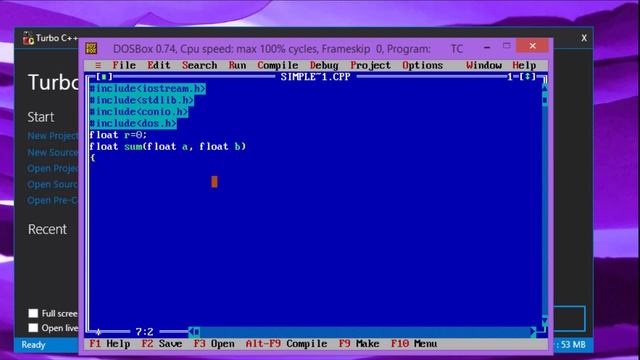Click the horizontal scrollbar position marker
This screenshot has height=360, width=640.
click(x=197, y=332)
